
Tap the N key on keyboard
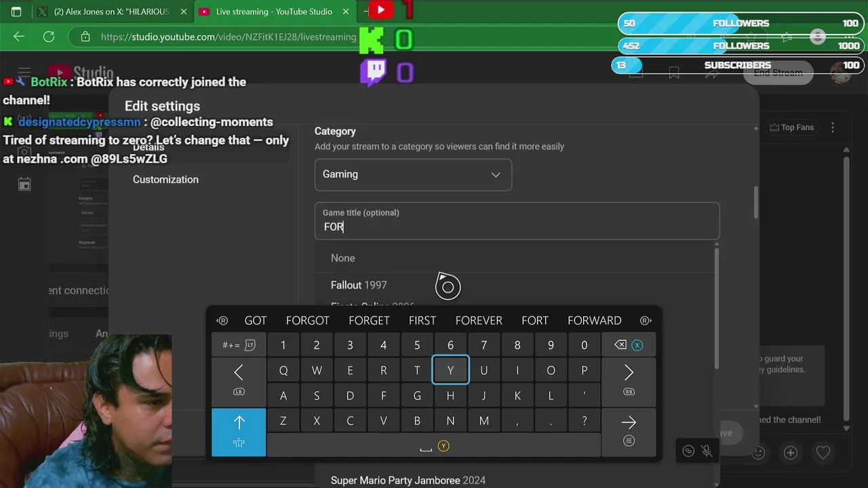(x=450, y=421)
